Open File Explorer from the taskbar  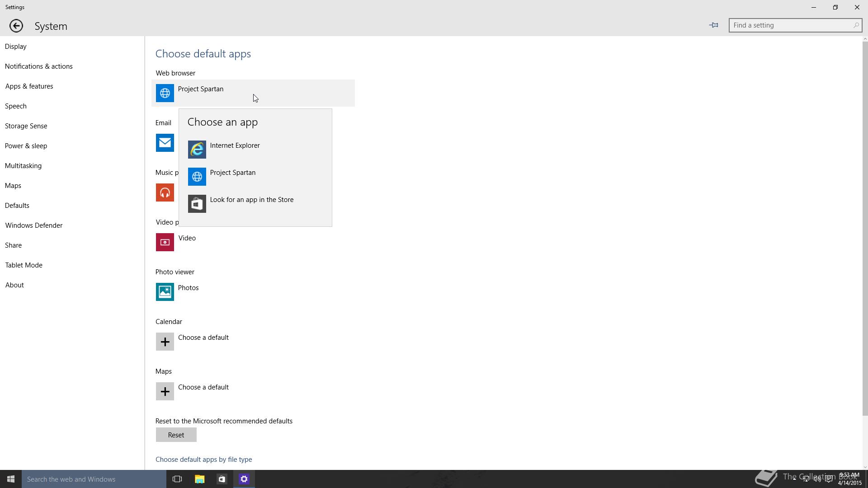199,479
